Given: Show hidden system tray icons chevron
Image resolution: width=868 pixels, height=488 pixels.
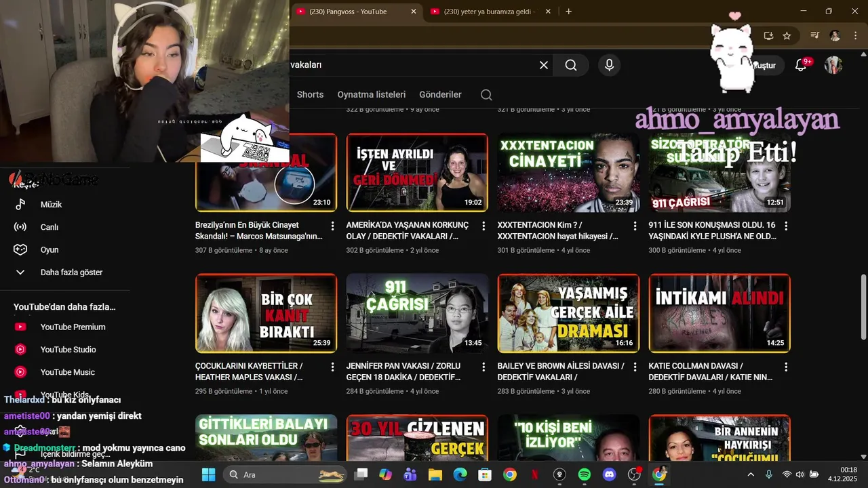Looking at the screenshot, I should 751,474.
